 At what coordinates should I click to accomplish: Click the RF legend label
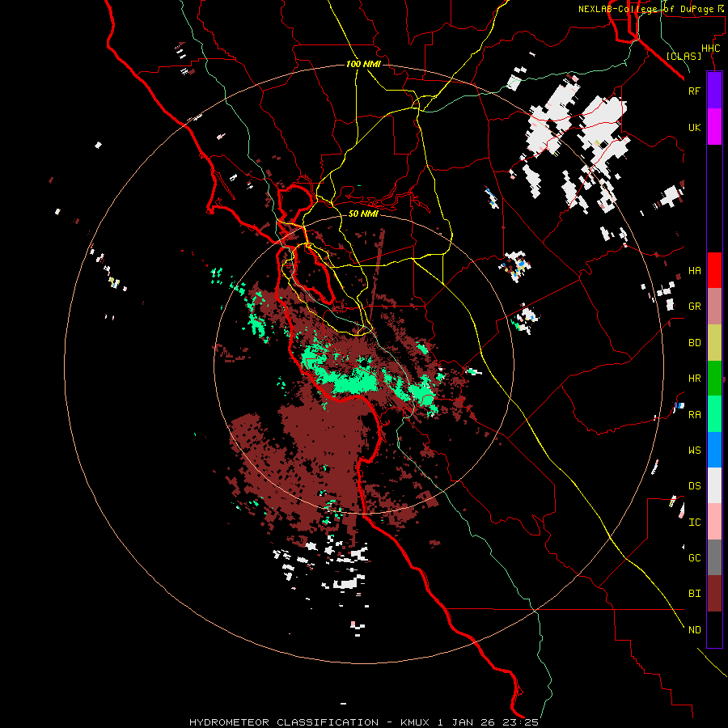pos(694,91)
